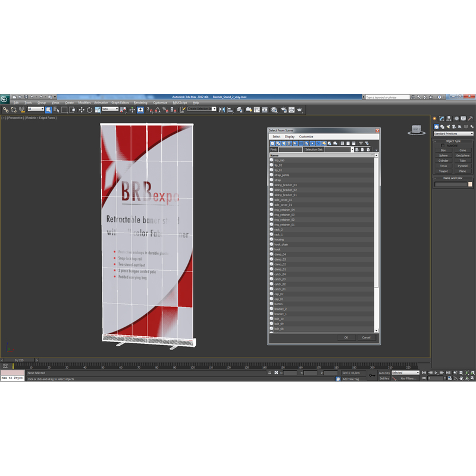This screenshot has height=476, width=476.
Task: Click the object color swatch under Name and Color
Action: (x=470, y=184)
